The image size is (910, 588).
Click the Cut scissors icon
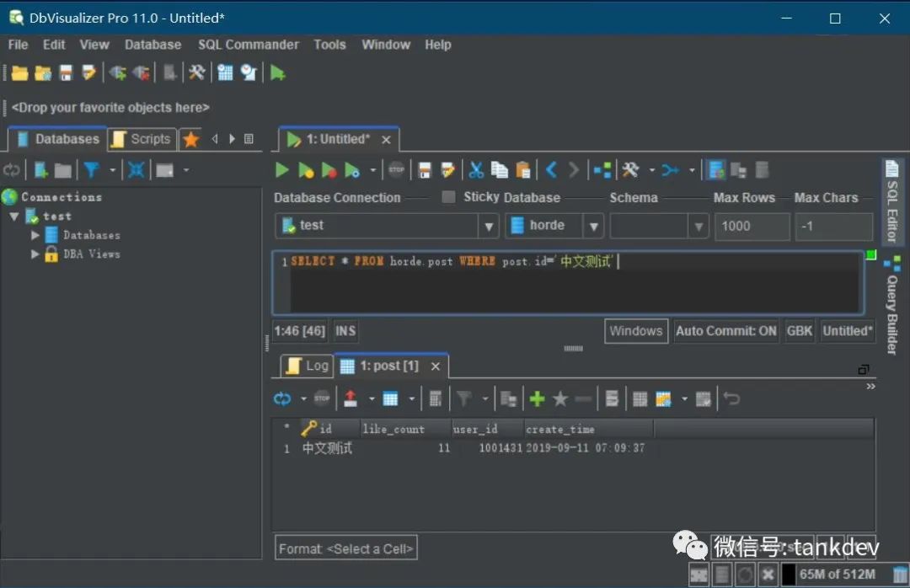coord(476,170)
